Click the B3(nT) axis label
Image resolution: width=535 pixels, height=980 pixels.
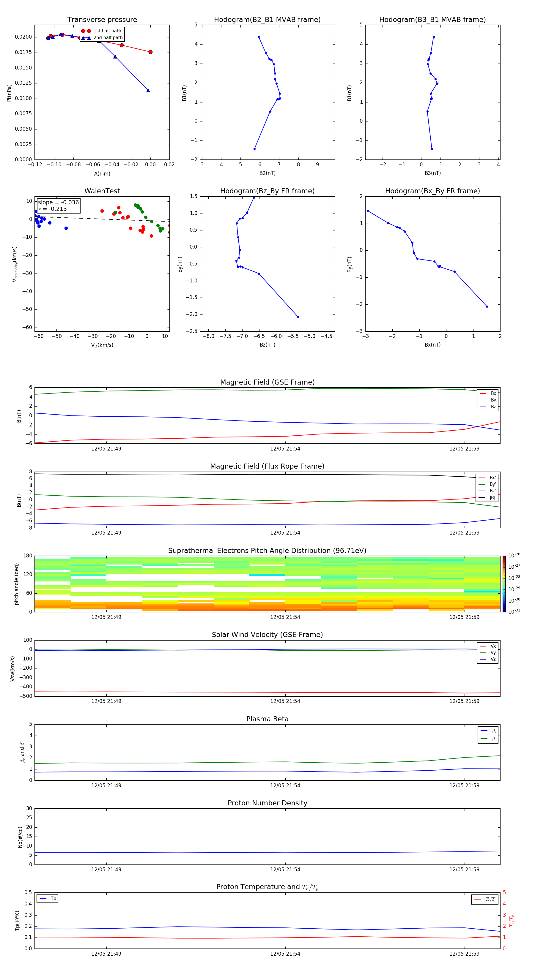click(432, 173)
